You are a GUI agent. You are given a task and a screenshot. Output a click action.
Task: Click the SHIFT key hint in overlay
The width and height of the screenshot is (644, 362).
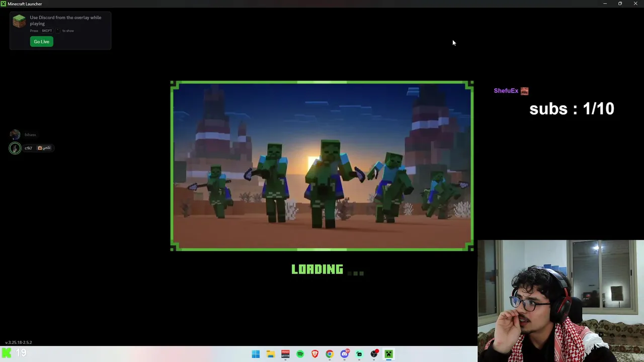[x=47, y=31]
